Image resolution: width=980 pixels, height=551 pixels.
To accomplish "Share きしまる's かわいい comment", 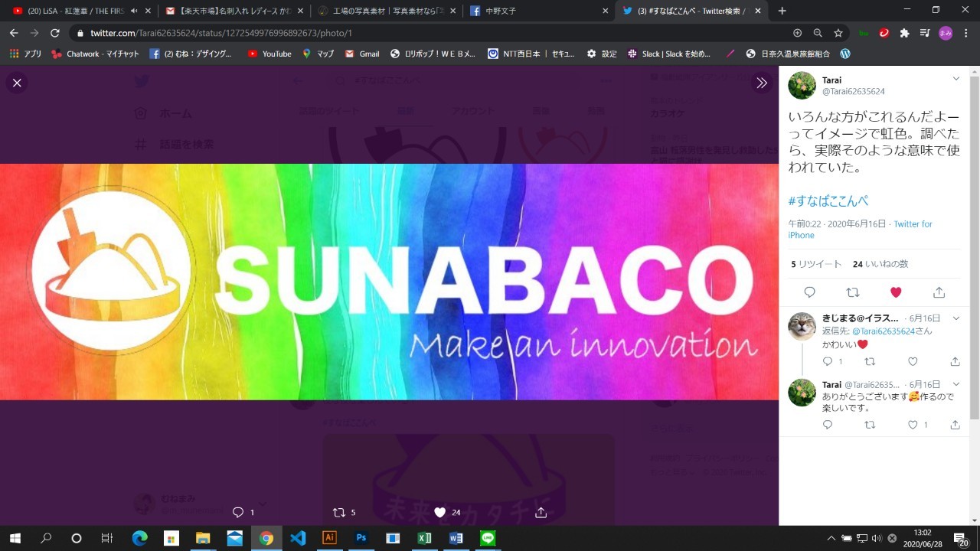I will [955, 361].
